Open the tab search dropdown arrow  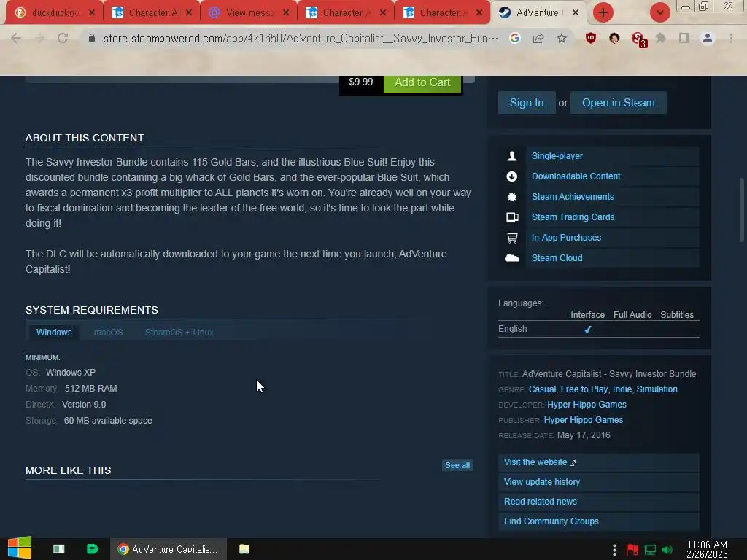[659, 12]
